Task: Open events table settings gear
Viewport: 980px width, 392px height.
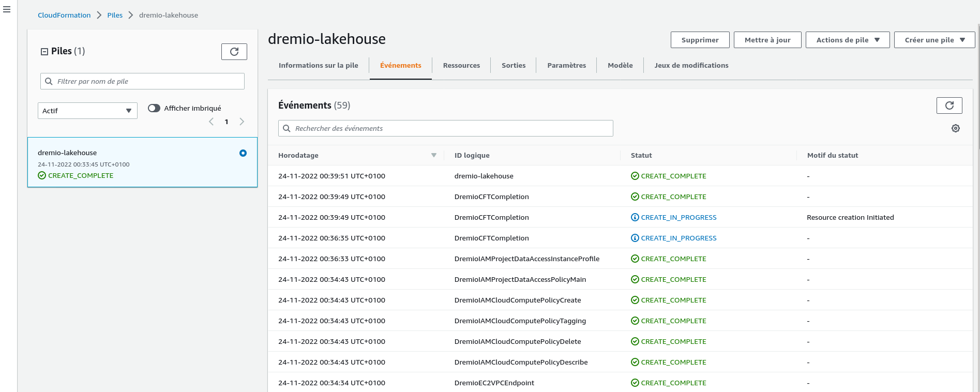Action: click(955, 128)
